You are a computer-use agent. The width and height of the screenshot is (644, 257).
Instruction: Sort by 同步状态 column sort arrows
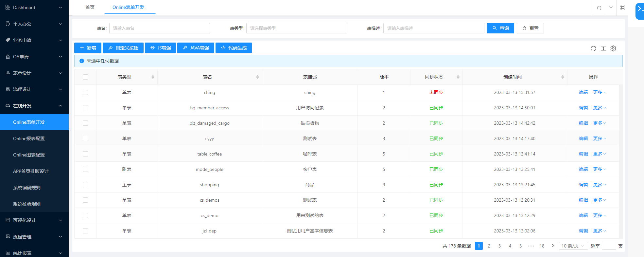[x=458, y=77]
